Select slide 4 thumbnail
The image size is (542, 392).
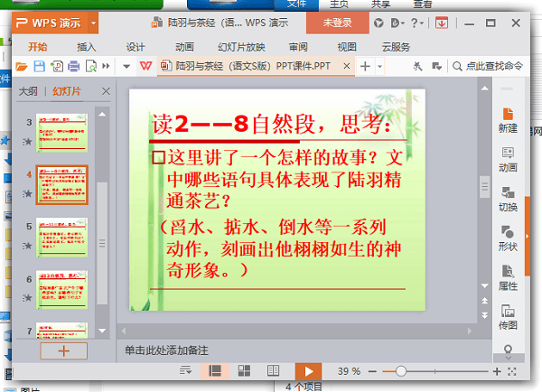pyautogui.click(x=61, y=185)
